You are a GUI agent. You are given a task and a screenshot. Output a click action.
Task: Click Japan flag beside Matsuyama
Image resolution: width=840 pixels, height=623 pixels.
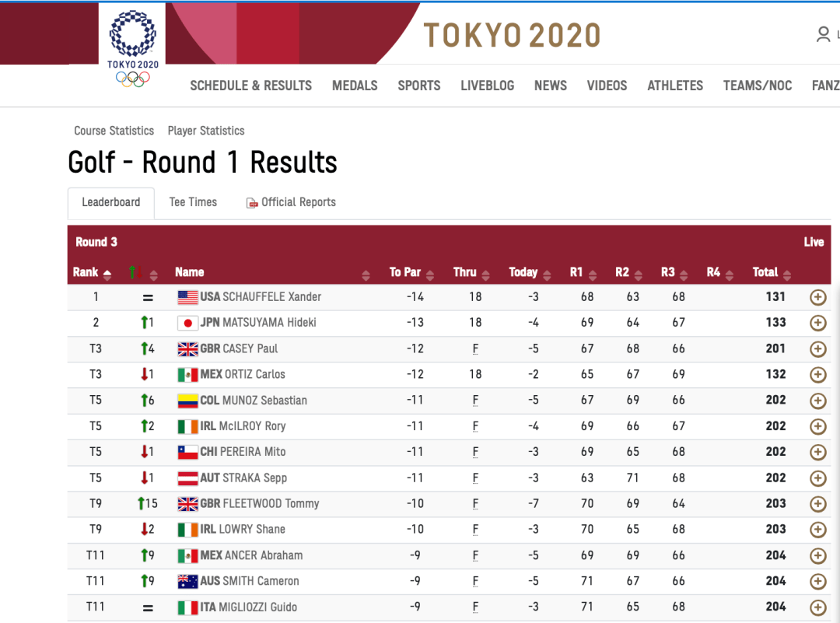(x=187, y=323)
